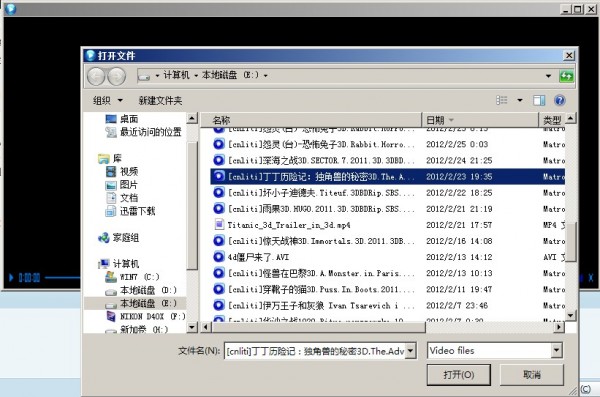The image size is (600, 397).
Task: Click the date 2012/2/21 17:57 cell
Action: (459, 225)
